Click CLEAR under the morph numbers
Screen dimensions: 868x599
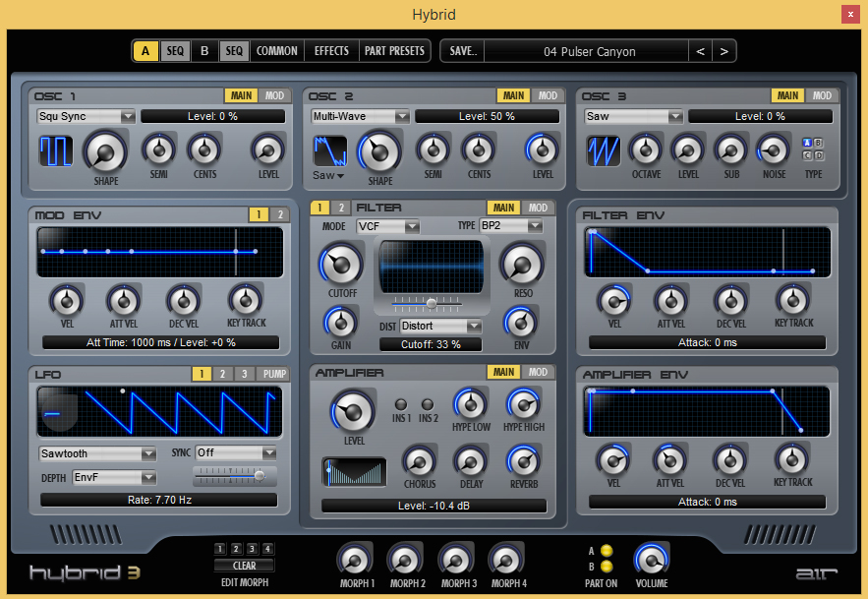pyautogui.click(x=244, y=565)
